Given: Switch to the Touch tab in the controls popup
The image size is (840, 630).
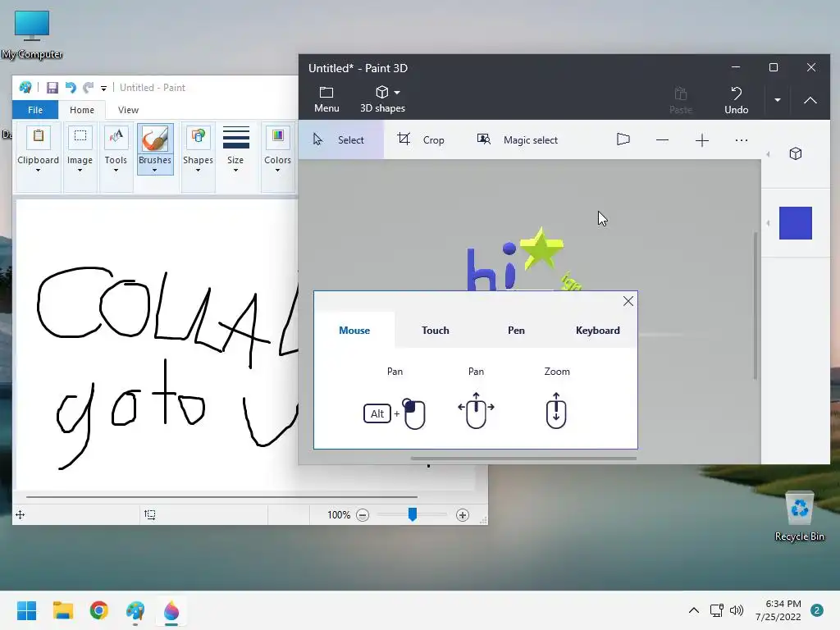Looking at the screenshot, I should (435, 330).
